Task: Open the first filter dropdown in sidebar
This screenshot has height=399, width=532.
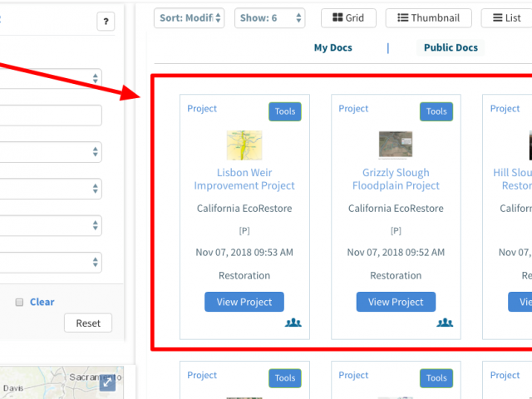Action: click(50, 78)
